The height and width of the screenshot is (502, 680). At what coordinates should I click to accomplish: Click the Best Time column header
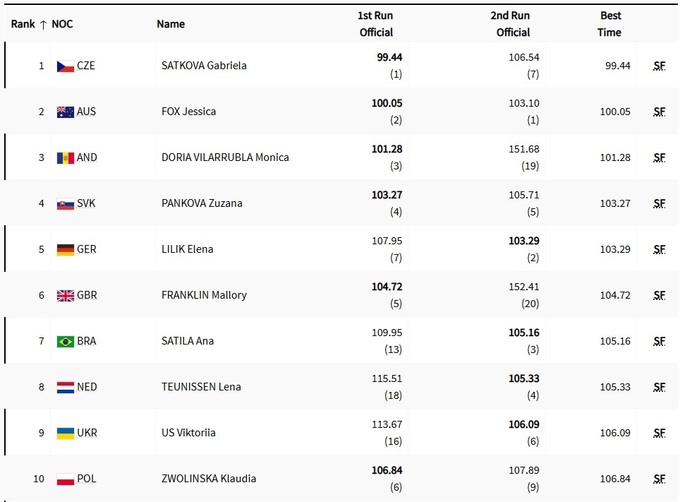click(x=610, y=24)
